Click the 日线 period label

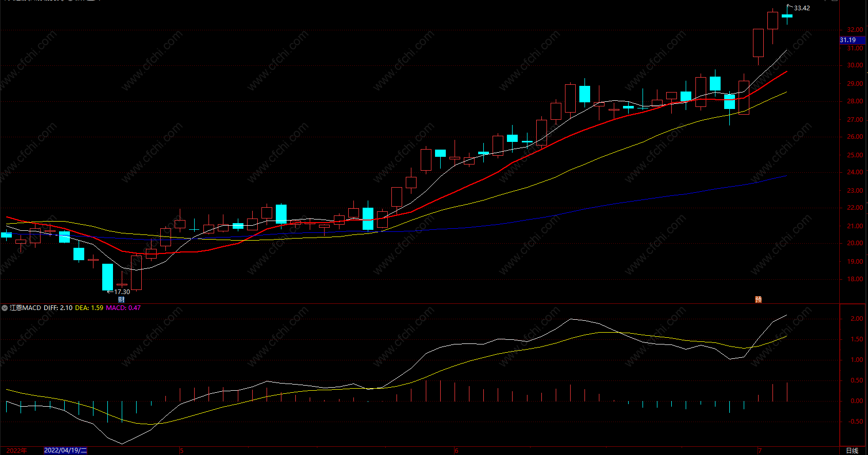point(852,450)
